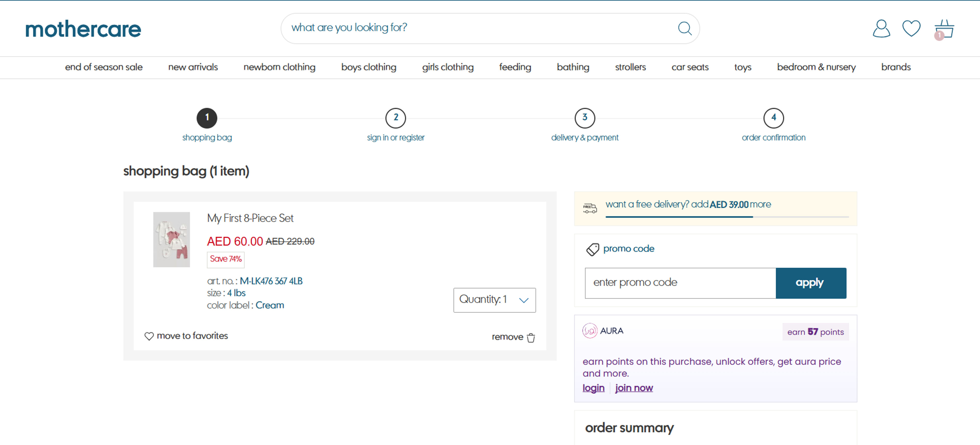Expand the Quantity: 1 dropdown
Viewport: 980px width, 445px height.
[x=494, y=300]
